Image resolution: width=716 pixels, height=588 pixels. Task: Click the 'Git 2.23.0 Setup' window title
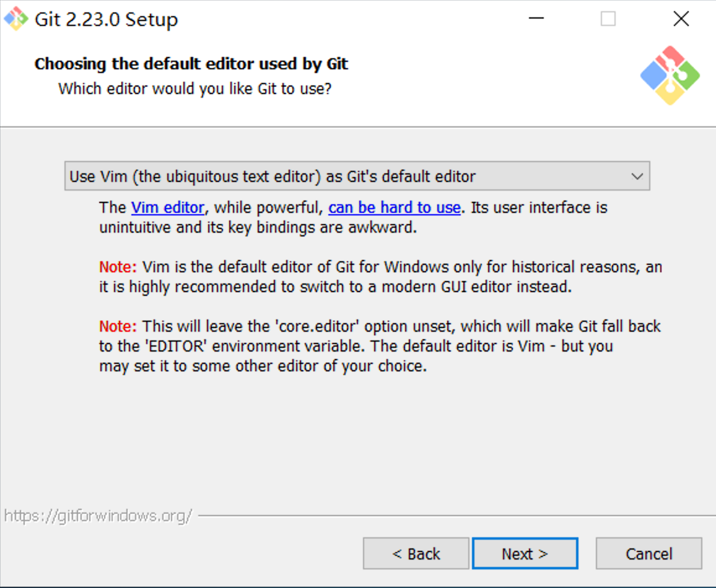coord(106,19)
